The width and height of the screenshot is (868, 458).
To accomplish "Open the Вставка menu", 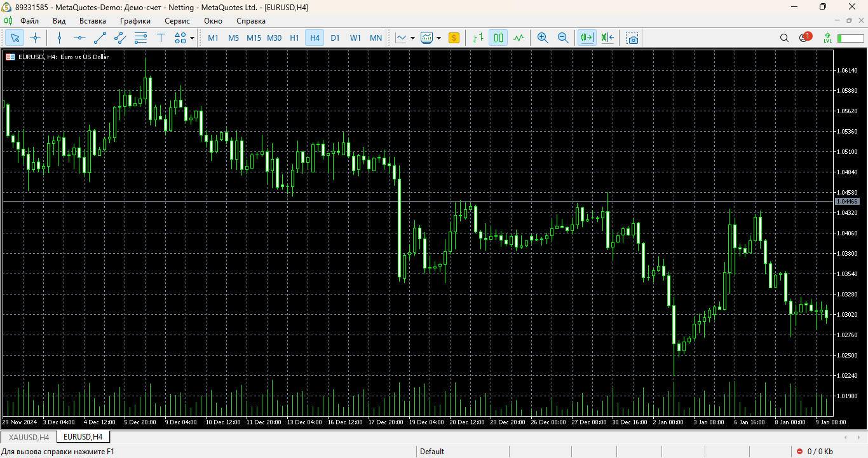I will 93,20.
